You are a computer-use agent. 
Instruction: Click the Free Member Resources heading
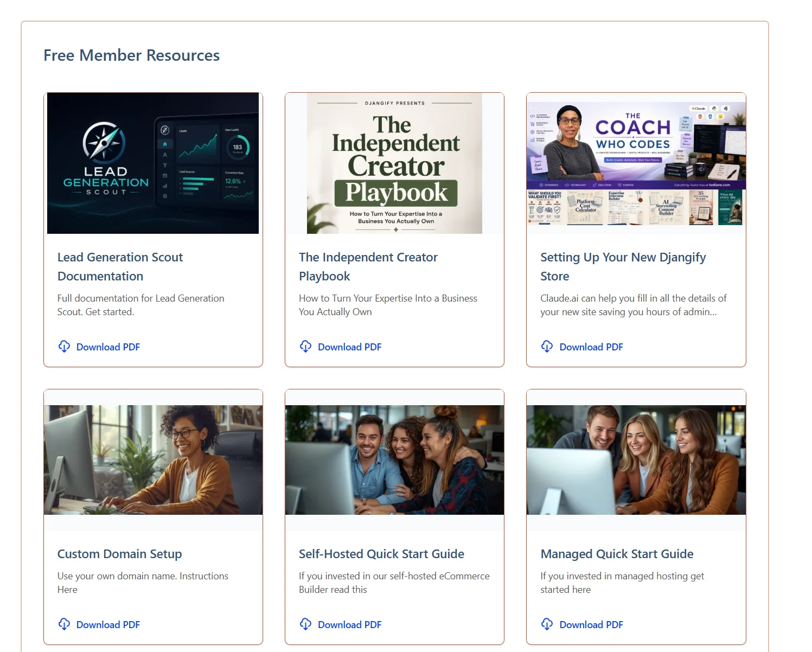click(132, 55)
